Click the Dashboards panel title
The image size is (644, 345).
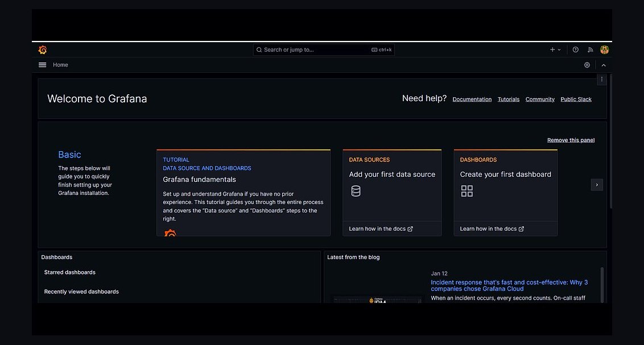tap(57, 257)
